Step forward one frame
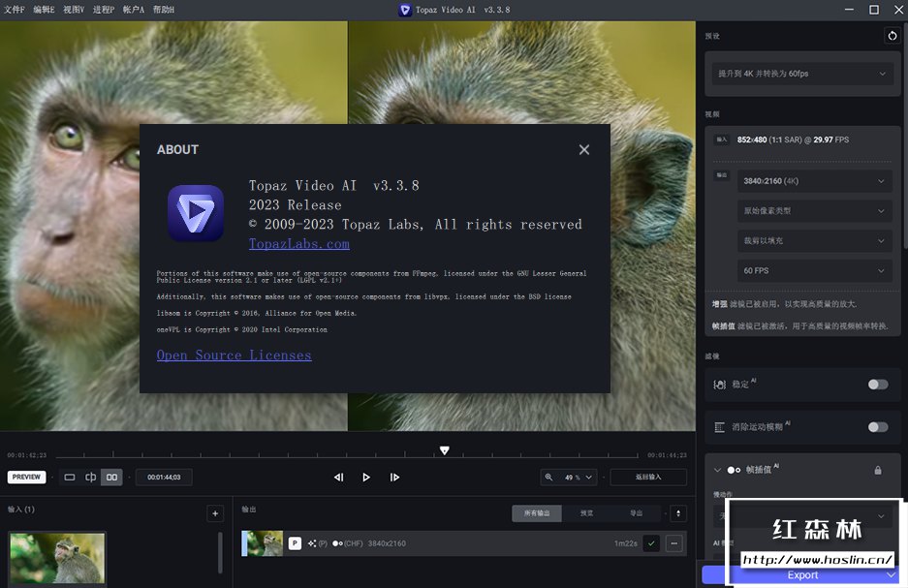The height and width of the screenshot is (588, 908). pos(394,477)
